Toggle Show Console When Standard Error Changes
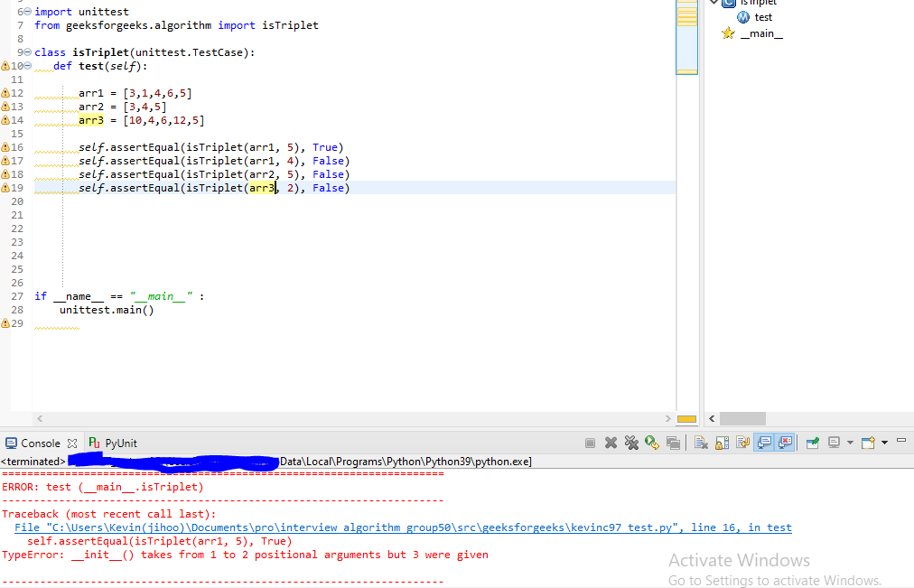Screen dimensions: 914x588 (x=785, y=443)
